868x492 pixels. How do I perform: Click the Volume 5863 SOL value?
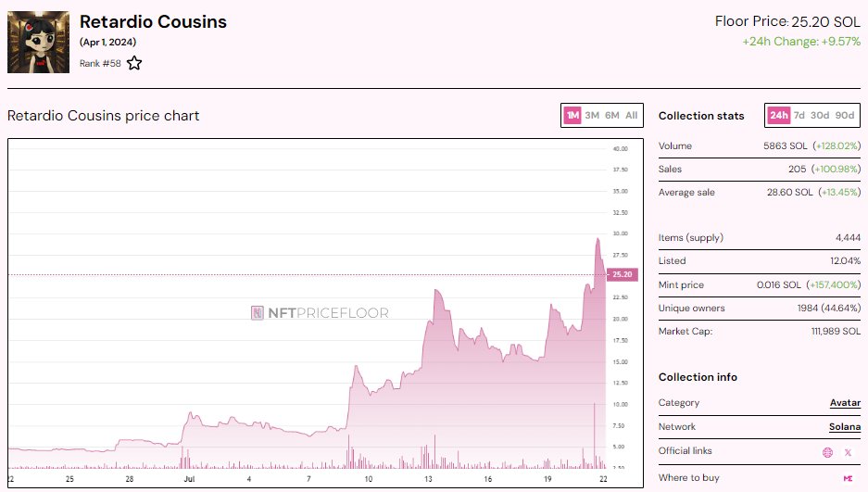(x=785, y=145)
